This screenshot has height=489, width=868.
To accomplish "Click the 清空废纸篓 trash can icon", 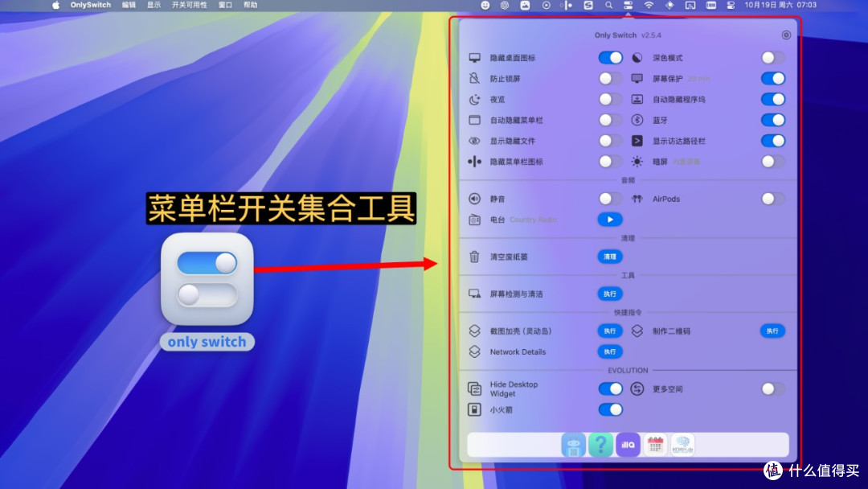I will point(474,257).
